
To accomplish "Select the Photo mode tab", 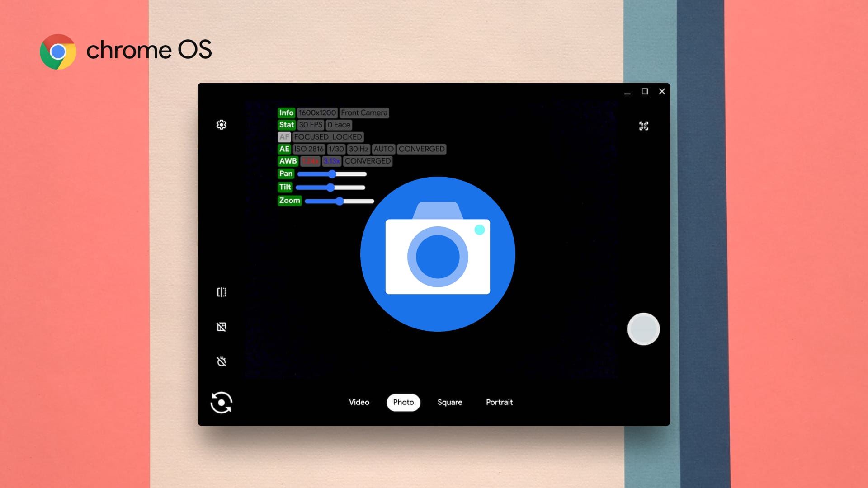I will [x=403, y=402].
